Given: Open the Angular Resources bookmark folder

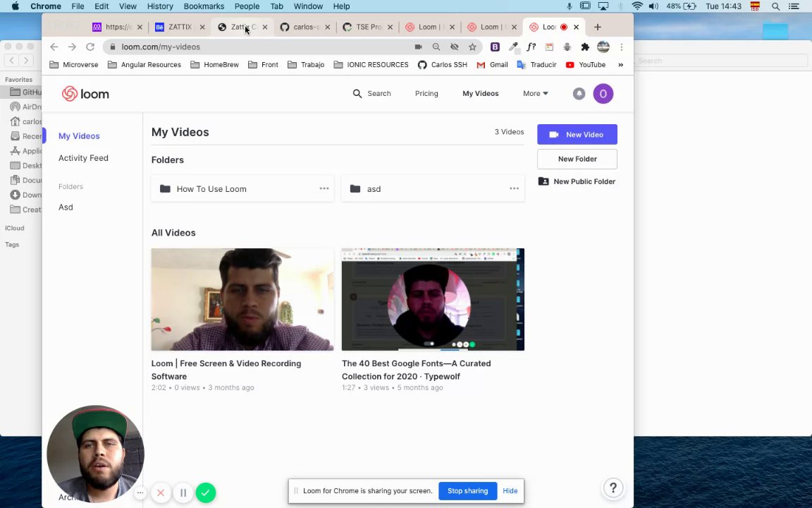Looking at the screenshot, I should tap(144, 65).
